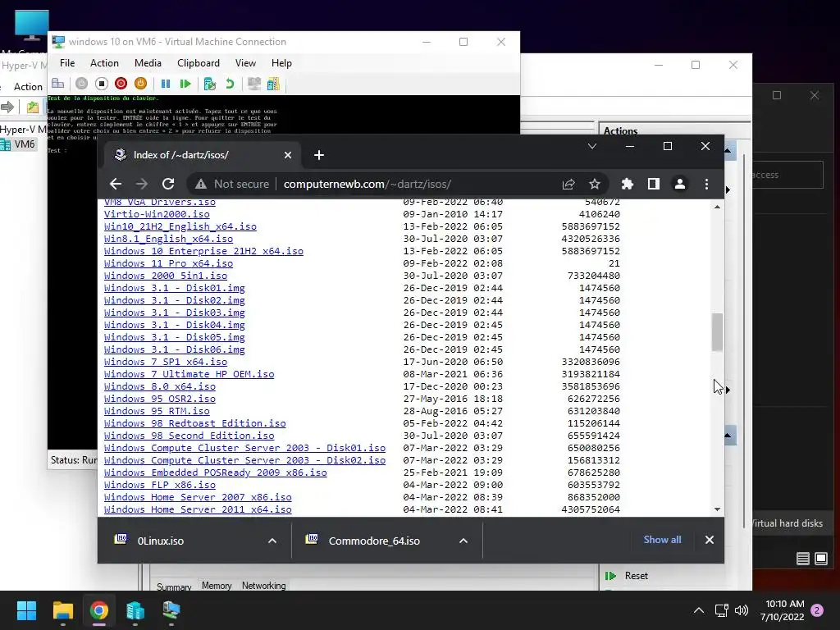Viewport: 840px width, 630px height.
Task: Open Chrome three-dot menu
Action: click(706, 184)
